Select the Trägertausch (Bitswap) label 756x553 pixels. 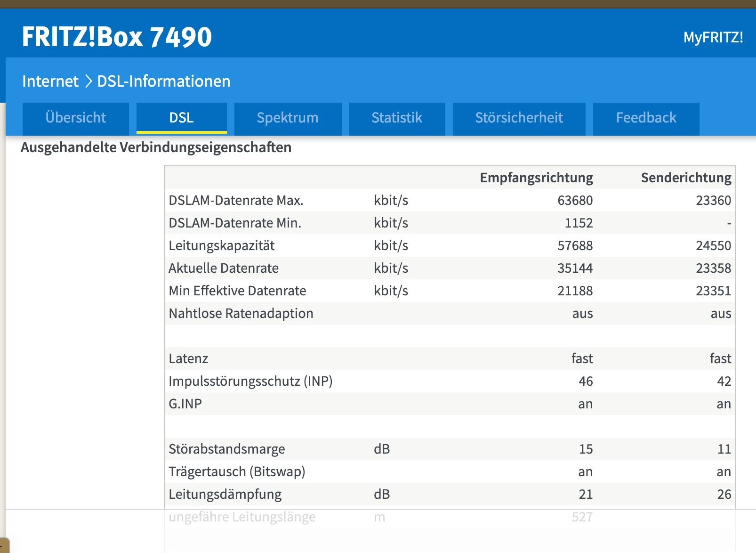click(237, 472)
